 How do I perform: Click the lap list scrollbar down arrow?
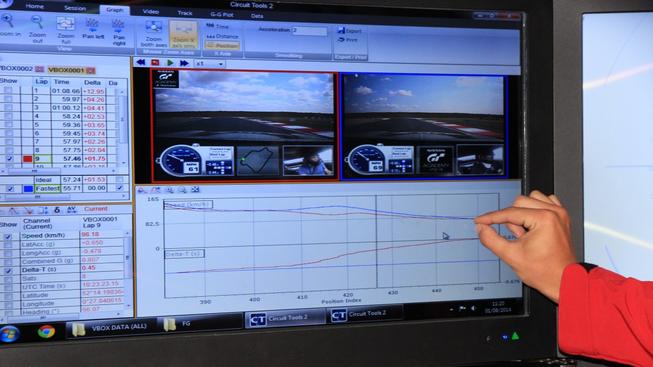click(124, 163)
